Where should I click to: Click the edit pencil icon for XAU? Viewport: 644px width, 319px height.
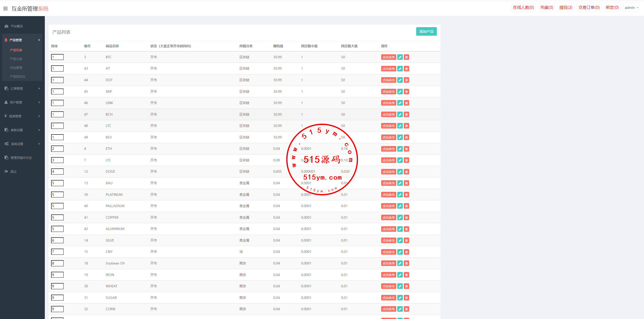click(400, 183)
